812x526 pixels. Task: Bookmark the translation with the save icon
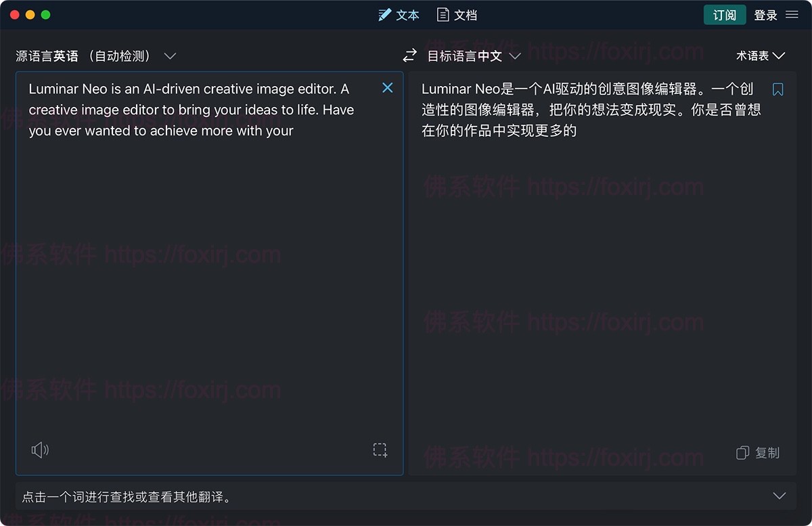point(777,89)
